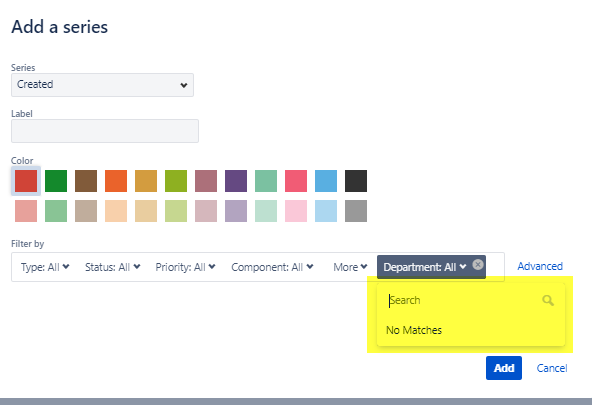592x405 pixels.
Task: Switch to Advanced filter mode
Action: click(540, 266)
